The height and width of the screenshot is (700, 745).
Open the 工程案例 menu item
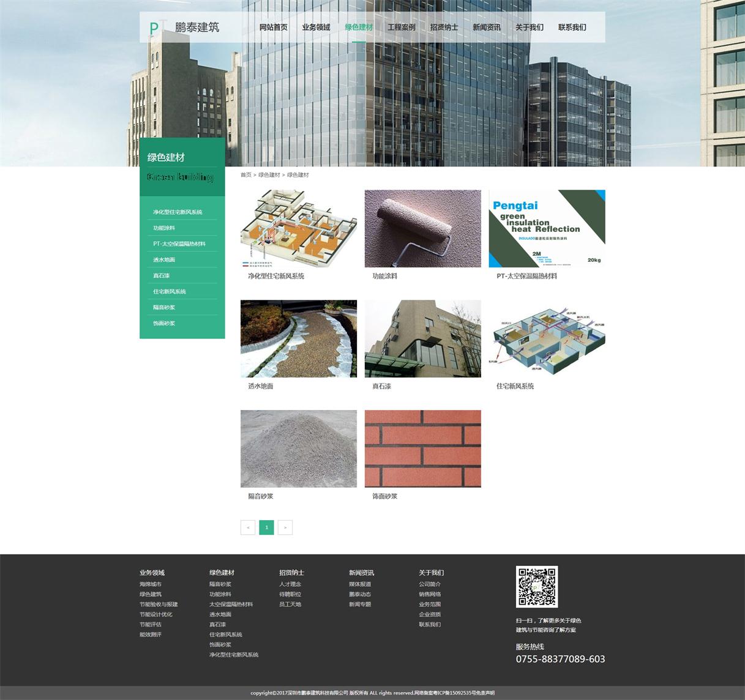point(401,28)
